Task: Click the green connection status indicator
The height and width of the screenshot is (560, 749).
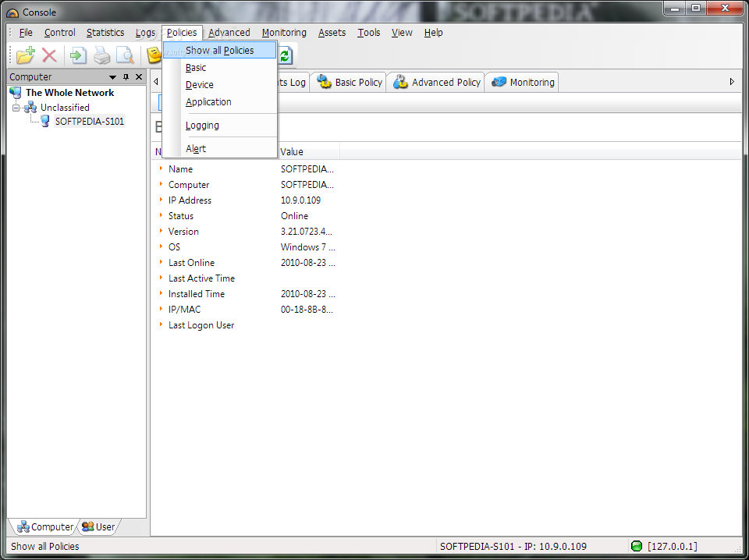Action: [637, 546]
